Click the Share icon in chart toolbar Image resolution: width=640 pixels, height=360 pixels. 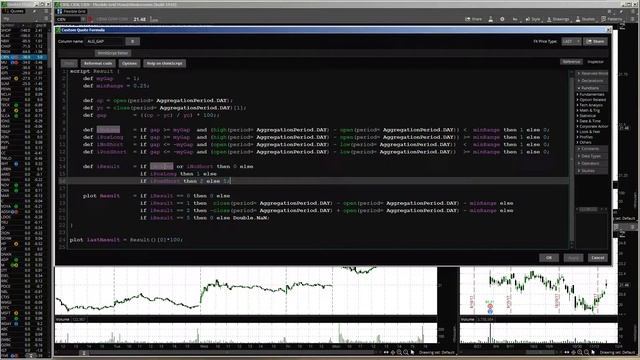473,19
